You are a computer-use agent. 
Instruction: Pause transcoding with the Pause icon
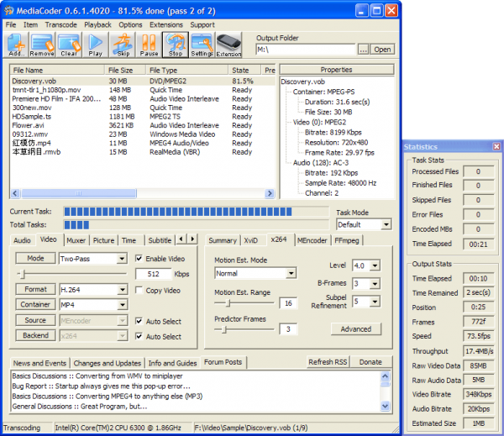[149, 45]
